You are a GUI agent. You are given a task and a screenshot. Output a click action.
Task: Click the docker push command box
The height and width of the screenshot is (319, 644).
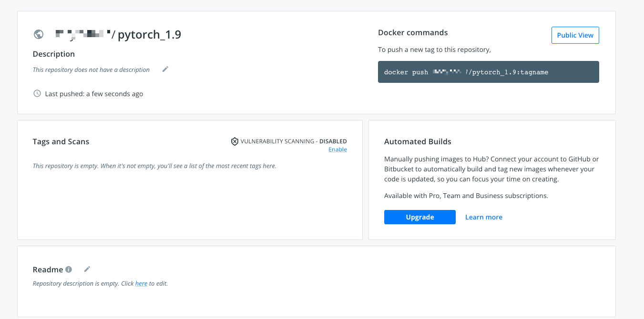click(x=489, y=72)
